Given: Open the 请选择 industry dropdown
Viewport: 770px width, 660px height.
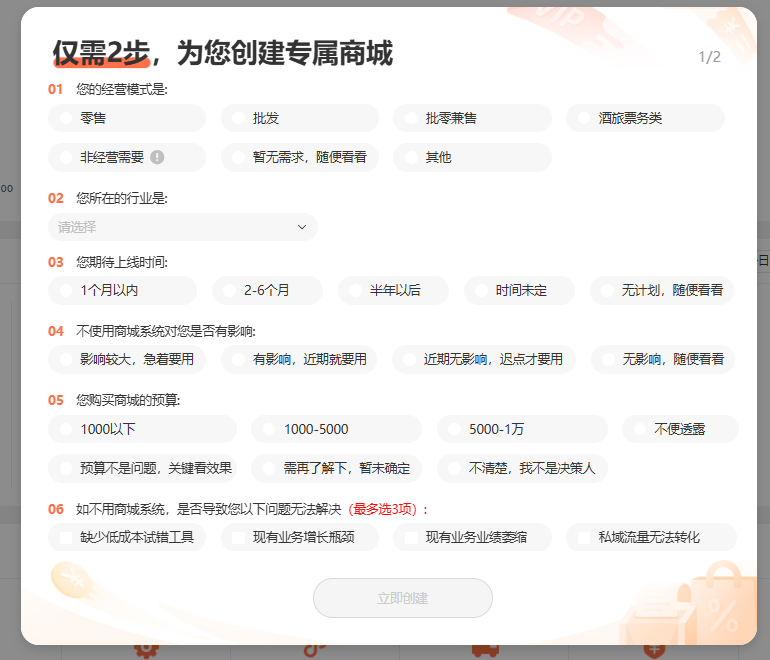Looking at the screenshot, I should tap(182, 227).
